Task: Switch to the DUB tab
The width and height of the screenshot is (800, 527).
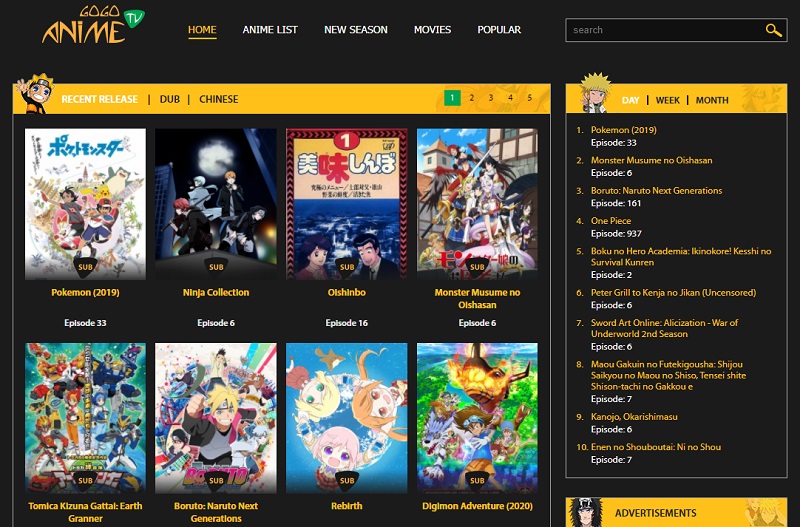Action: pyautogui.click(x=169, y=99)
